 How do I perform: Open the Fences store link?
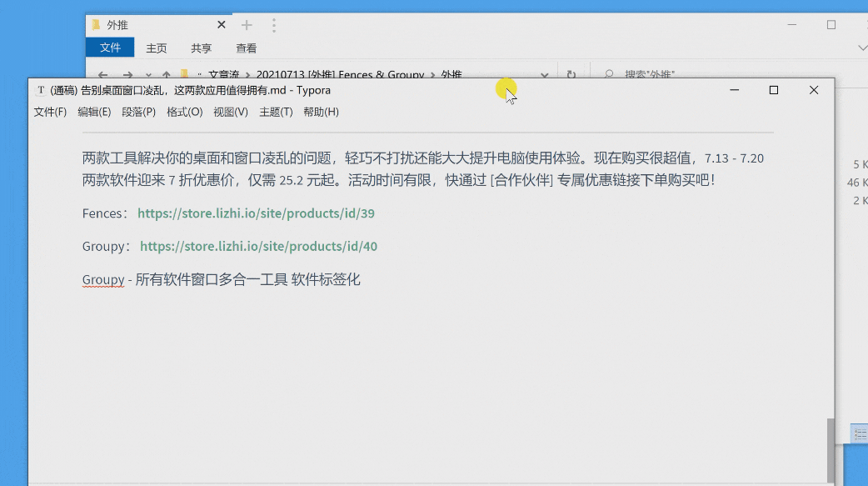point(256,213)
